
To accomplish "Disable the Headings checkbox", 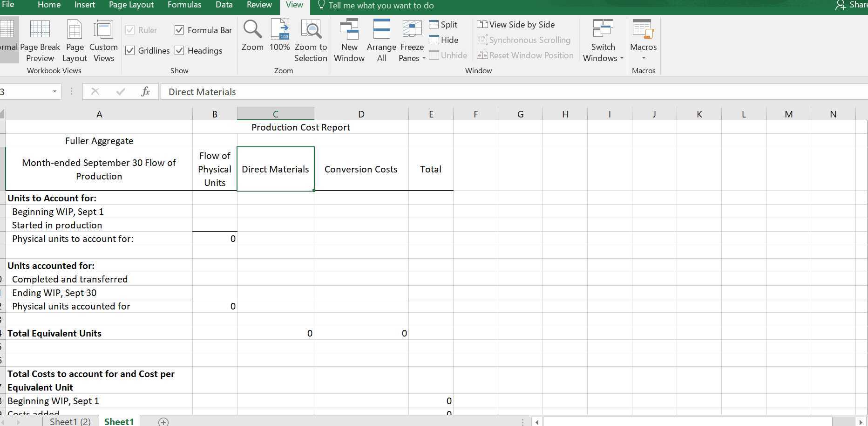I will (x=180, y=50).
